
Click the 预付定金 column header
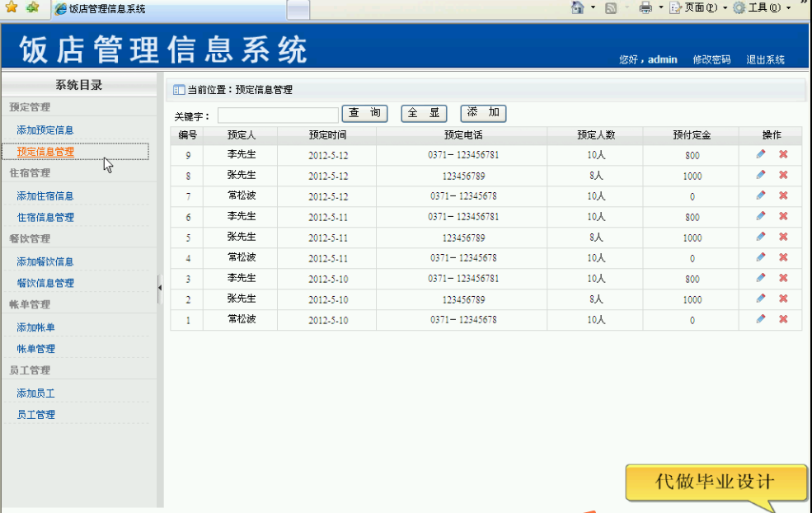692,135
